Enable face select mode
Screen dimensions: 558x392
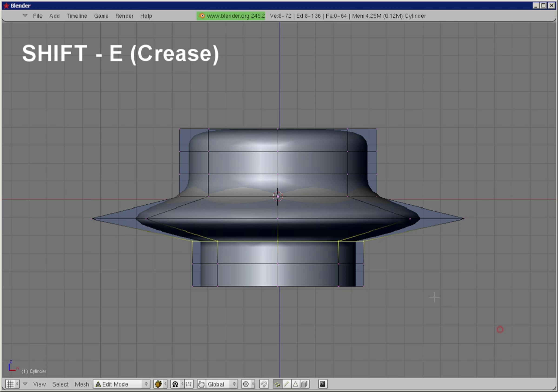[x=295, y=384]
